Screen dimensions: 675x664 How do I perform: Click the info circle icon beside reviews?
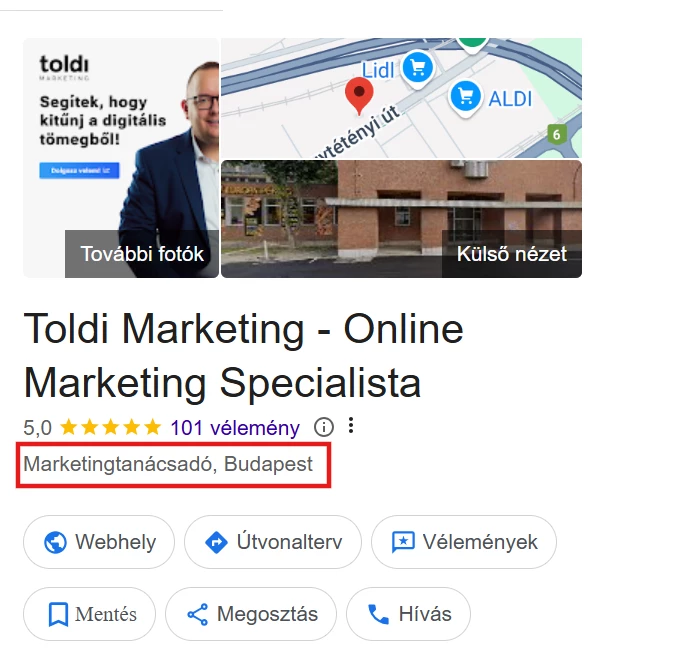click(x=324, y=427)
